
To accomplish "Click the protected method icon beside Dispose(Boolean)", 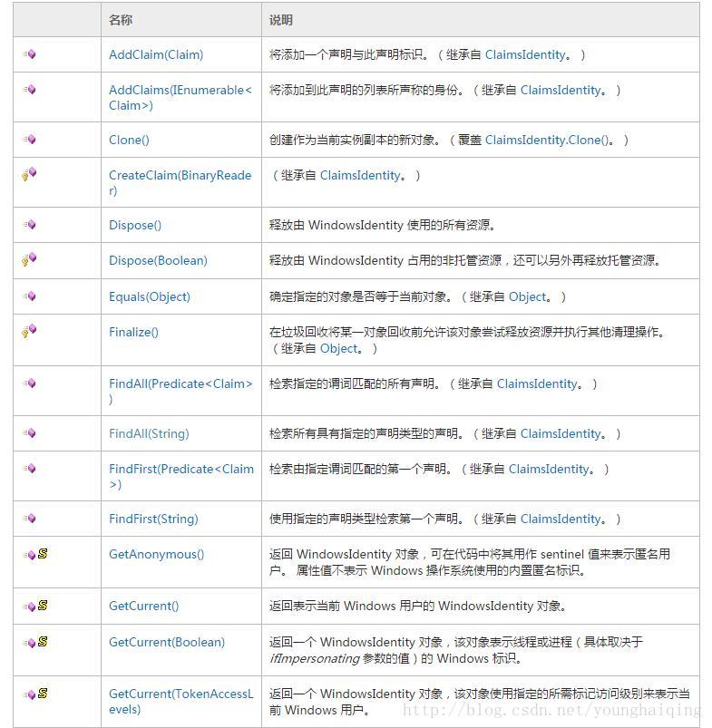I will pos(29,259).
